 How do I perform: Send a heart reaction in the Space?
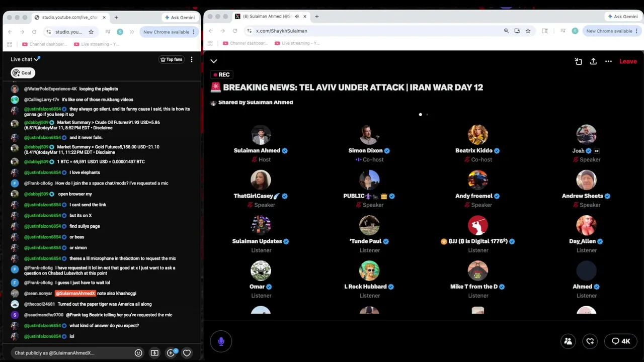[x=590, y=341]
